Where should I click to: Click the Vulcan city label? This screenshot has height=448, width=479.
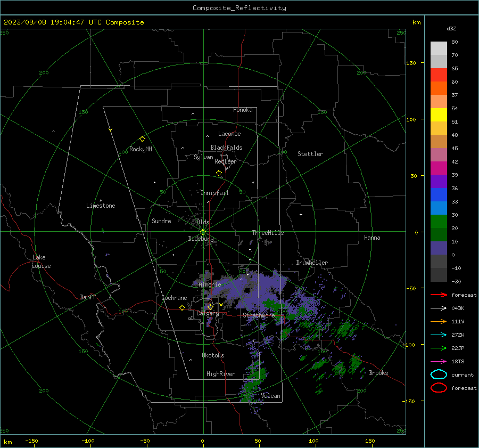[270, 396]
